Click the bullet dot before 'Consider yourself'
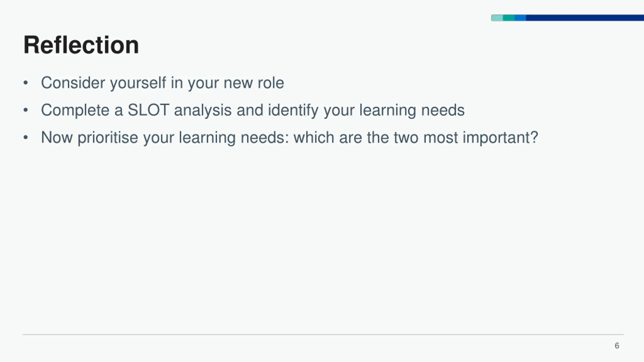 pos(25,83)
